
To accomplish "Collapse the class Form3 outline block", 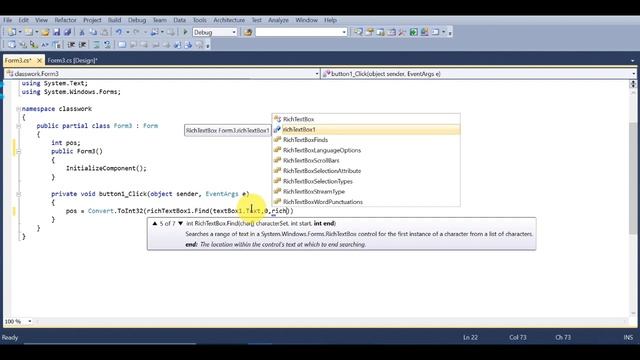I will [x=18, y=126].
